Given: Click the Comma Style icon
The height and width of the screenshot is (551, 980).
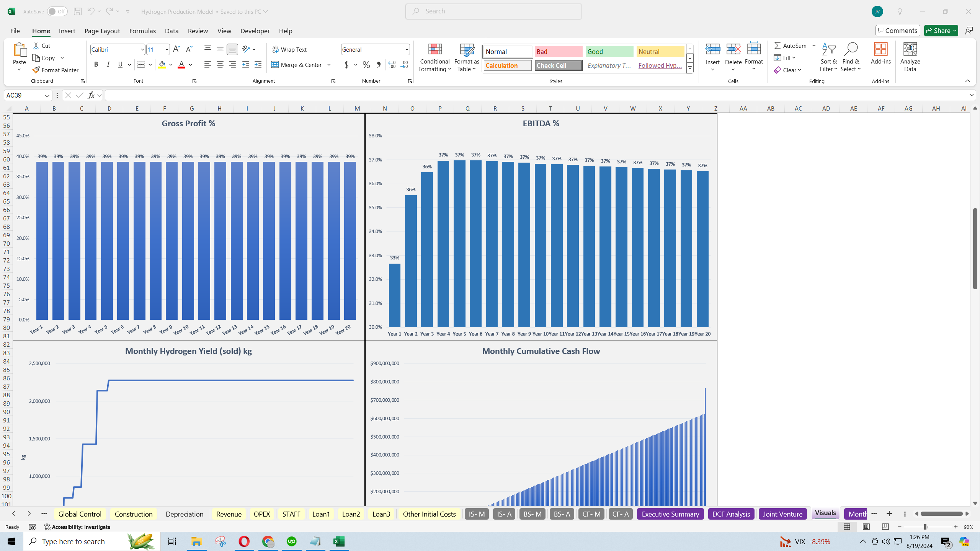Looking at the screenshot, I should tap(379, 65).
